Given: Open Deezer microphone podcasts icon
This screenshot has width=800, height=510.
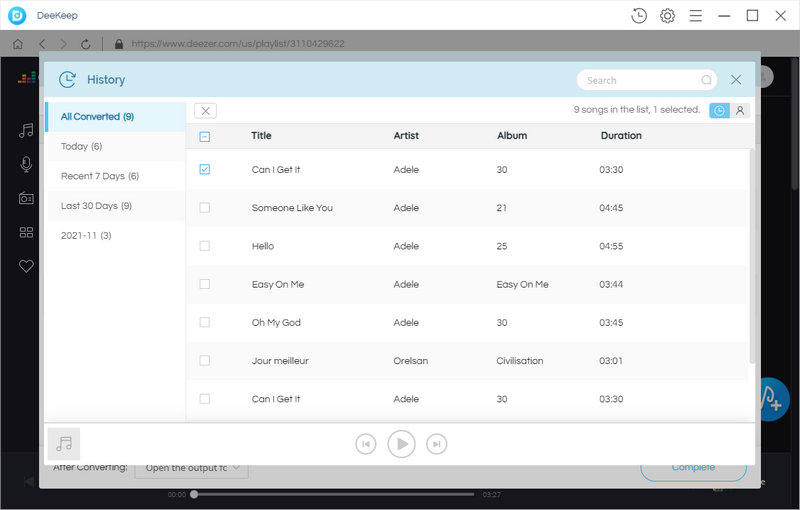Looking at the screenshot, I should 26,164.
